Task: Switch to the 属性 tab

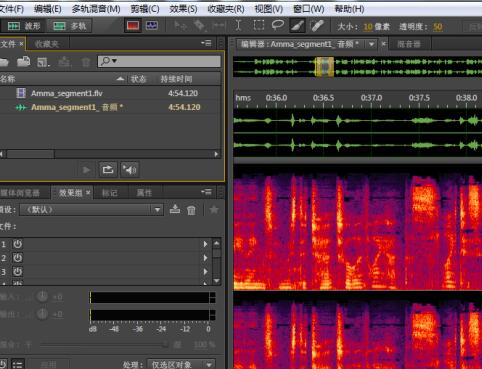Action: click(144, 193)
